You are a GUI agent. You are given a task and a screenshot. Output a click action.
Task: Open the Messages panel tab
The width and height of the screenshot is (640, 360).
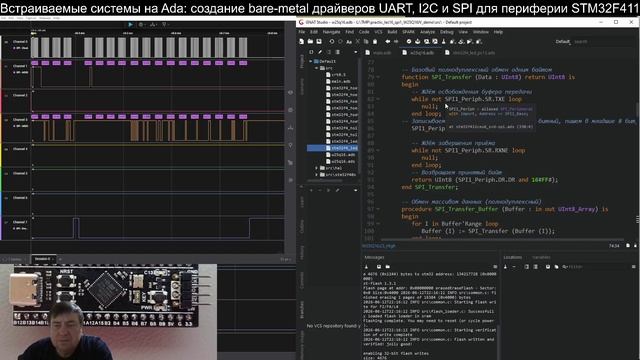(x=374, y=257)
